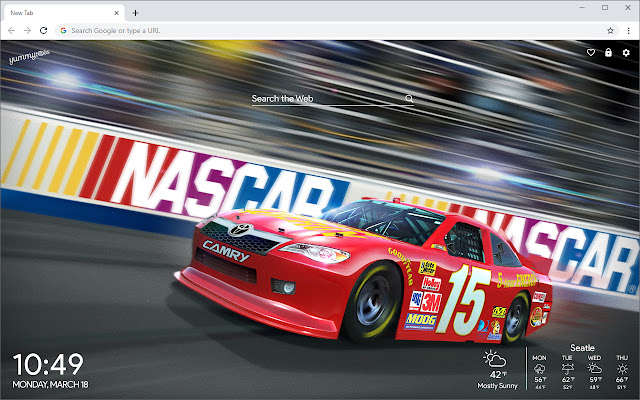Viewport: 640px width, 400px height.
Task: Reload the current page
Action: point(44,31)
